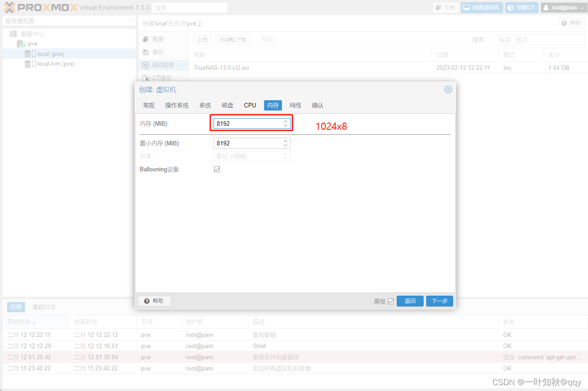The height and width of the screenshot is (391, 588).
Task: Switch to the 内存 tab
Action: click(x=273, y=105)
